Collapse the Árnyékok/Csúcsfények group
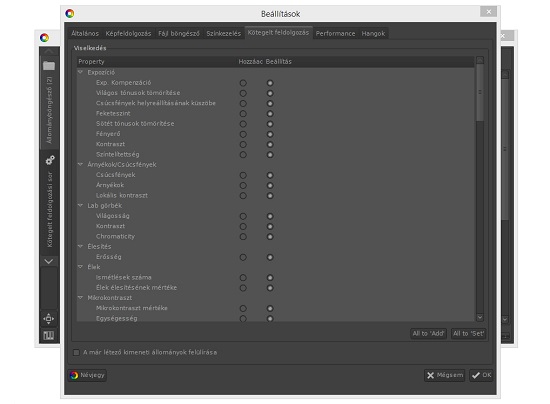This screenshot has width=550, height=404. (x=80, y=164)
